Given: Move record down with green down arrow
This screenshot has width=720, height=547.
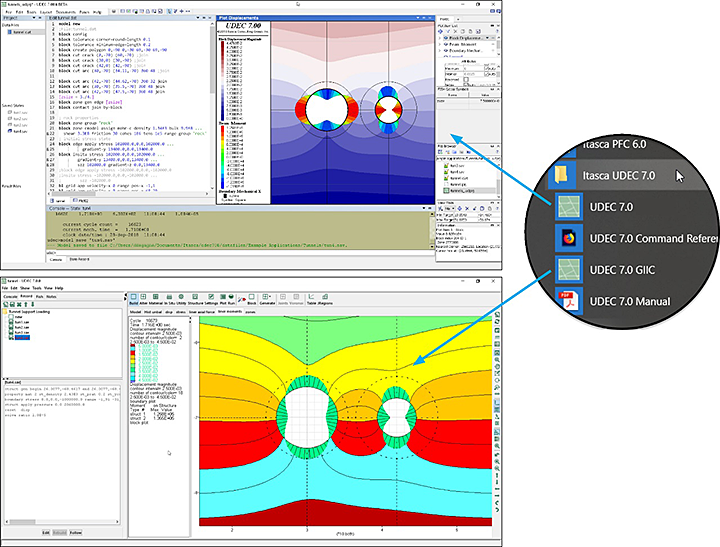Looking at the screenshot, I should [32, 305].
